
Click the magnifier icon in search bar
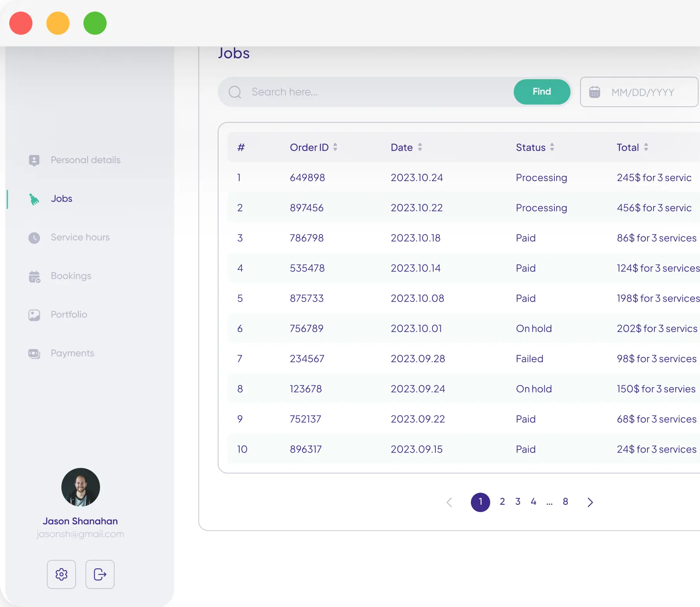235,92
